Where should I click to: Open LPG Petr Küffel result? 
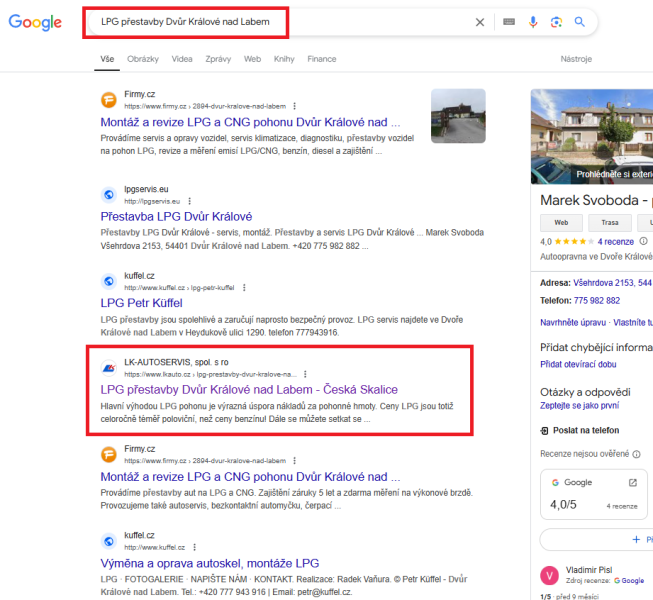(x=141, y=303)
